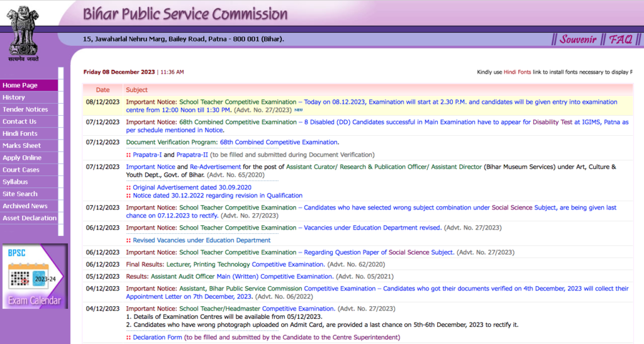This screenshot has width=644, height=344.
Task: Open Revised Vacancies under Education Department
Action: (x=201, y=240)
